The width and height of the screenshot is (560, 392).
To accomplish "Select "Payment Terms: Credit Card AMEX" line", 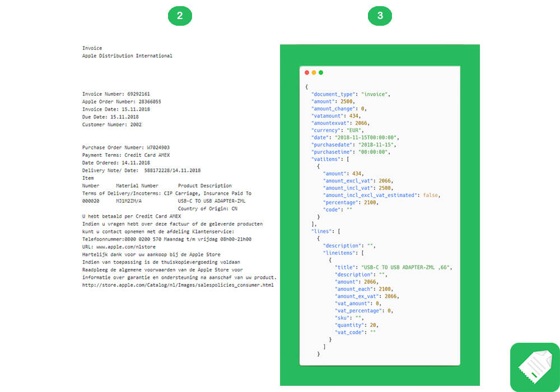I will point(125,155).
